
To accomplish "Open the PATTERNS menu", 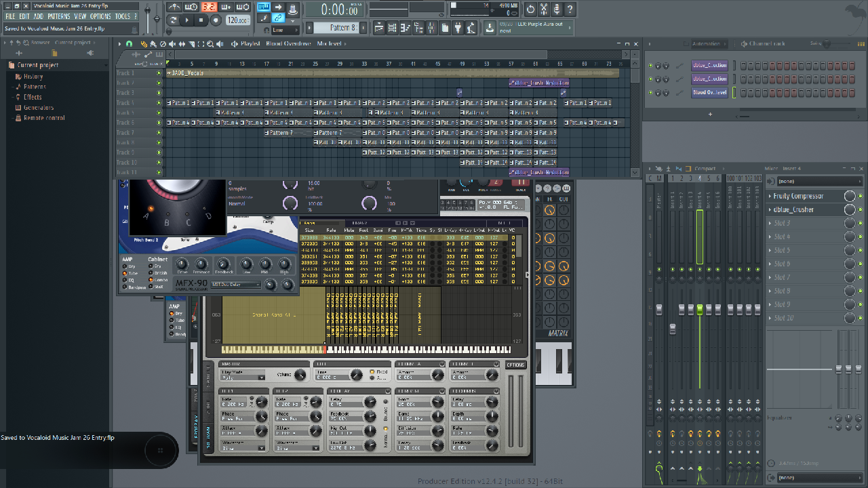I will coord(59,16).
